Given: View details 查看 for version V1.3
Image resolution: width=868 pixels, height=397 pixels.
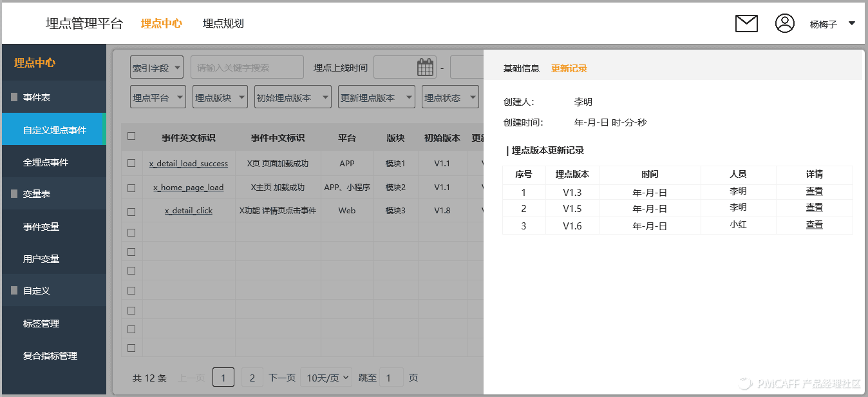Looking at the screenshot, I should click(815, 191).
